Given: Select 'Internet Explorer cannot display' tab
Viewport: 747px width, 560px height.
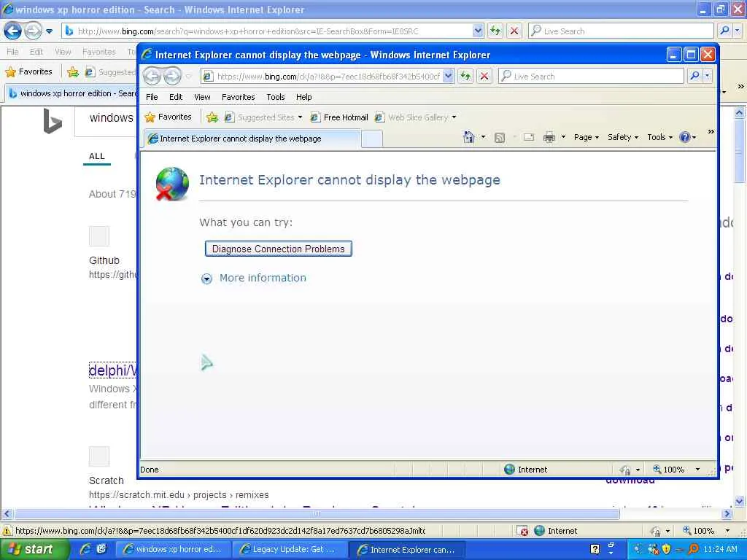Looking at the screenshot, I should pyautogui.click(x=252, y=139).
